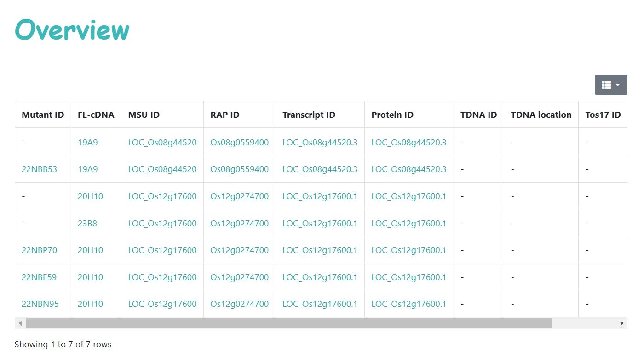Open LOC_Os08g44520 MSU ID in 22NBB53 row
The height and width of the screenshot is (357, 644).
click(x=162, y=169)
